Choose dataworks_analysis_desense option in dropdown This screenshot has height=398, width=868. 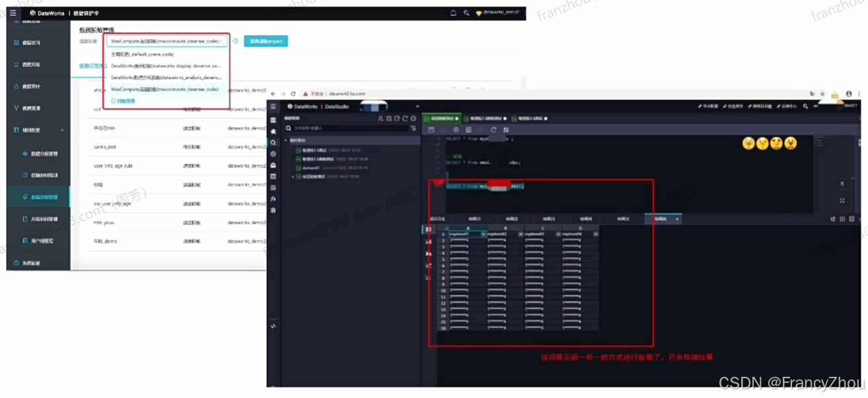(166, 77)
